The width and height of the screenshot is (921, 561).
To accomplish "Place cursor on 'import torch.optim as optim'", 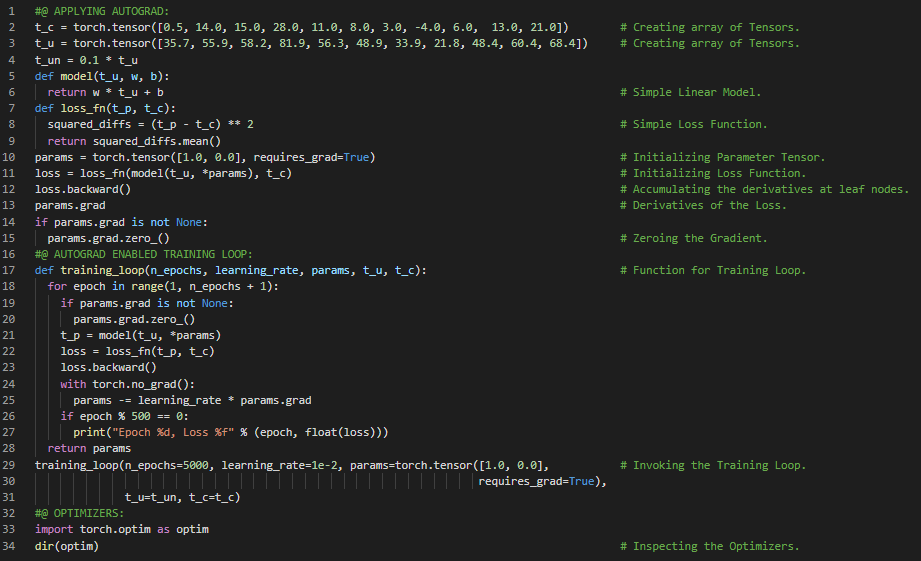I will [122, 530].
